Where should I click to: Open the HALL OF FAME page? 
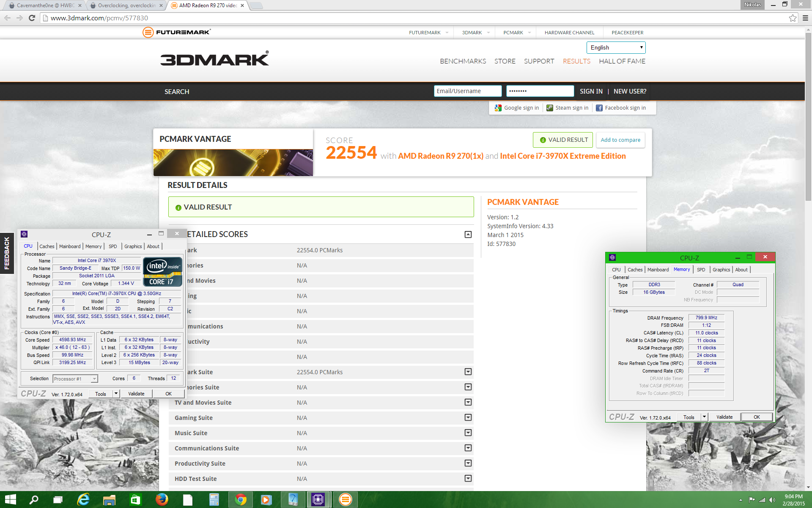click(x=622, y=61)
